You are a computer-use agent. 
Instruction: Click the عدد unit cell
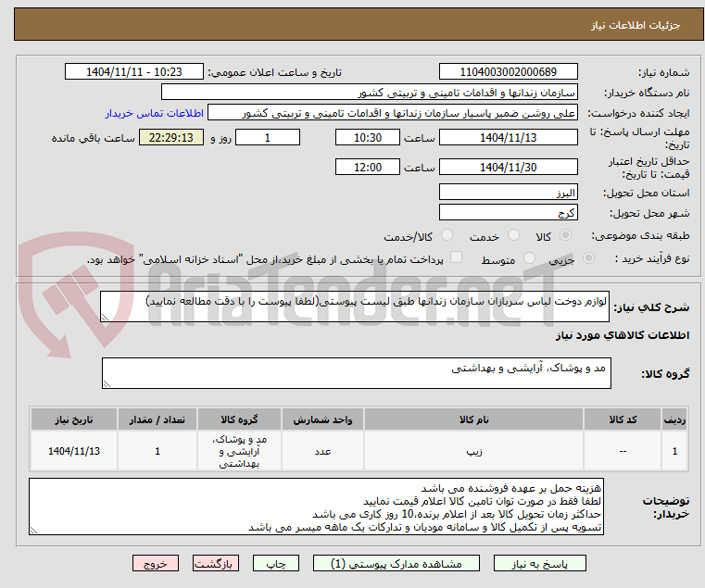[x=322, y=451]
